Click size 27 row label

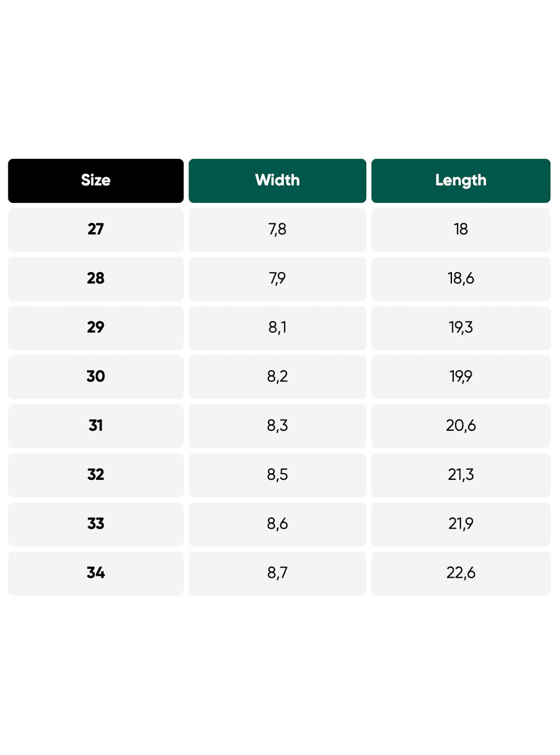point(95,230)
